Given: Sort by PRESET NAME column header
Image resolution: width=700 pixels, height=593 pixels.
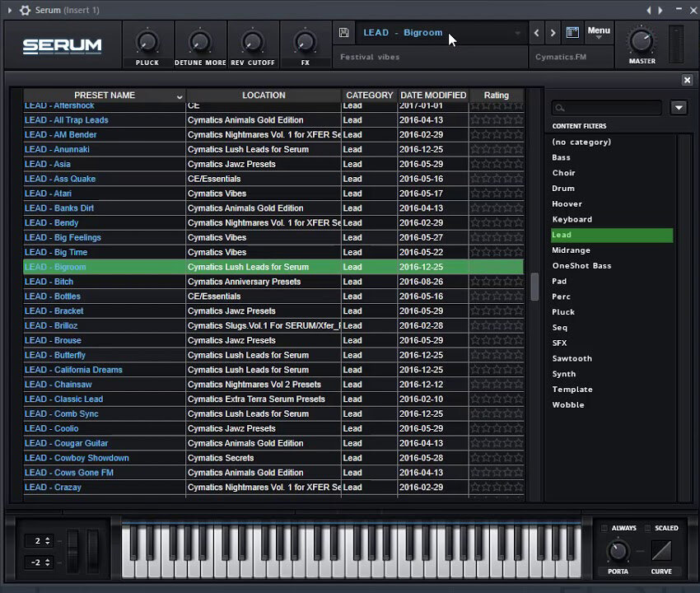Looking at the screenshot, I should coord(105,95).
